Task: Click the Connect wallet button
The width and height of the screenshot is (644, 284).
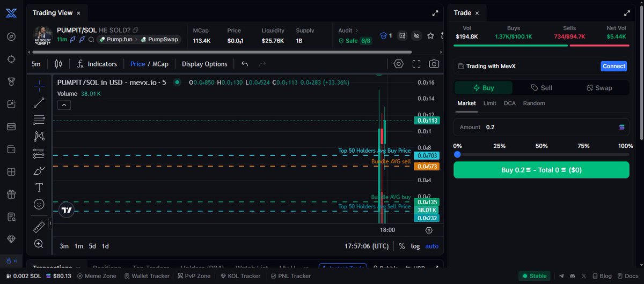Action: tap(614, 66)
